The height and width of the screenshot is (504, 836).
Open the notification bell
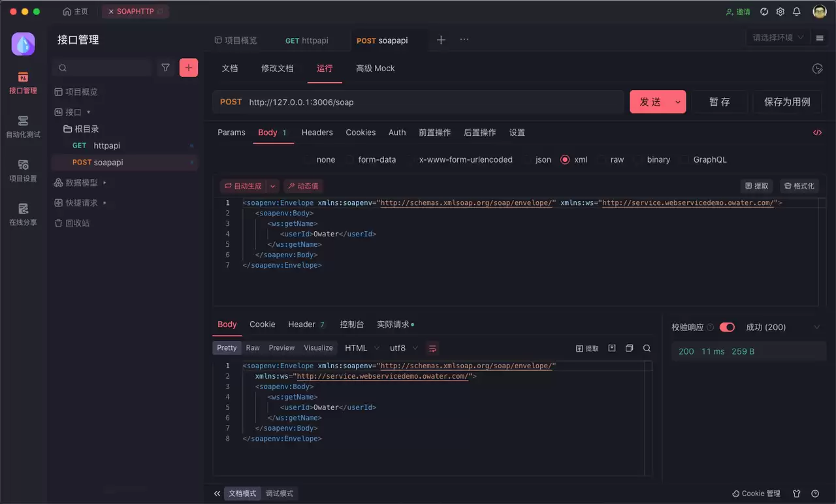[797, 12]
